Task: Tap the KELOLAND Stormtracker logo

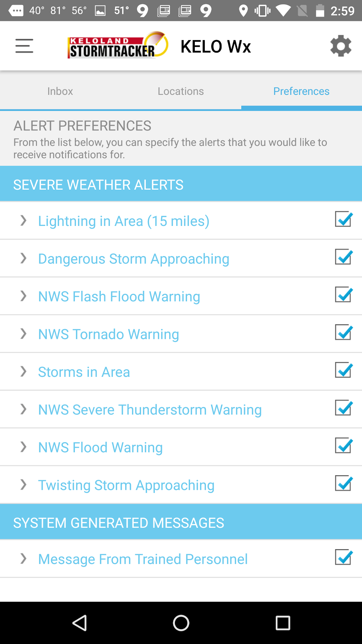Action: pyautogui.click(x=118, y=46)
